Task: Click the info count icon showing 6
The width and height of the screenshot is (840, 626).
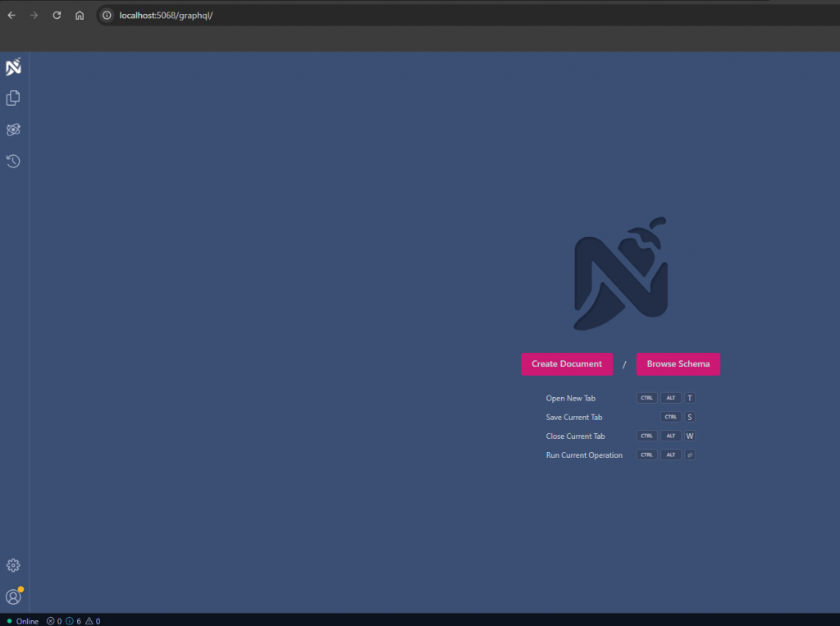Action: (x=70, y=621)
